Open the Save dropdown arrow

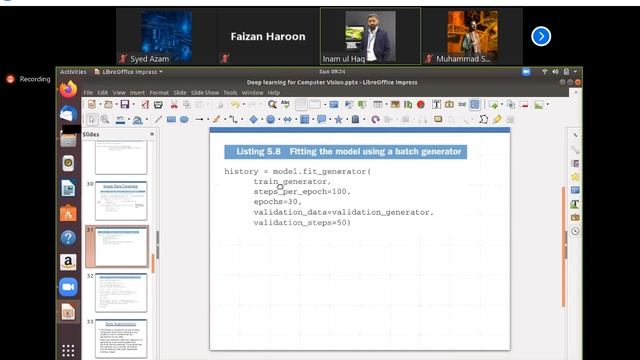[x=133, y=105]
